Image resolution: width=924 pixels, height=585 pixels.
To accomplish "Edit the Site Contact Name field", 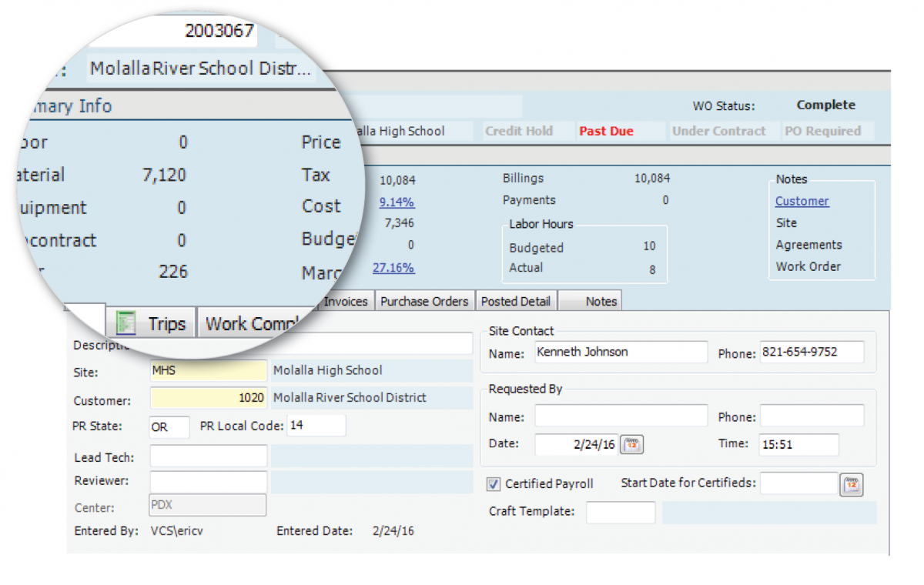I will (x=621, y=353).
